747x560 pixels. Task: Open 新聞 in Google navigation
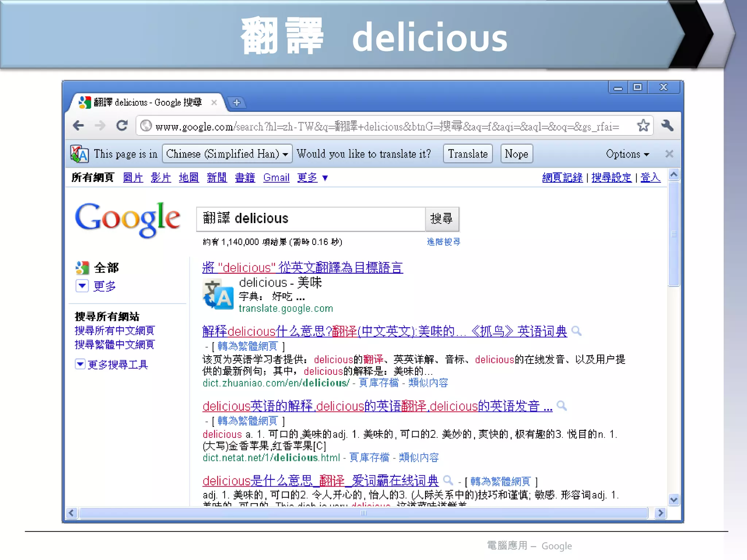click(x=217, y=178)
